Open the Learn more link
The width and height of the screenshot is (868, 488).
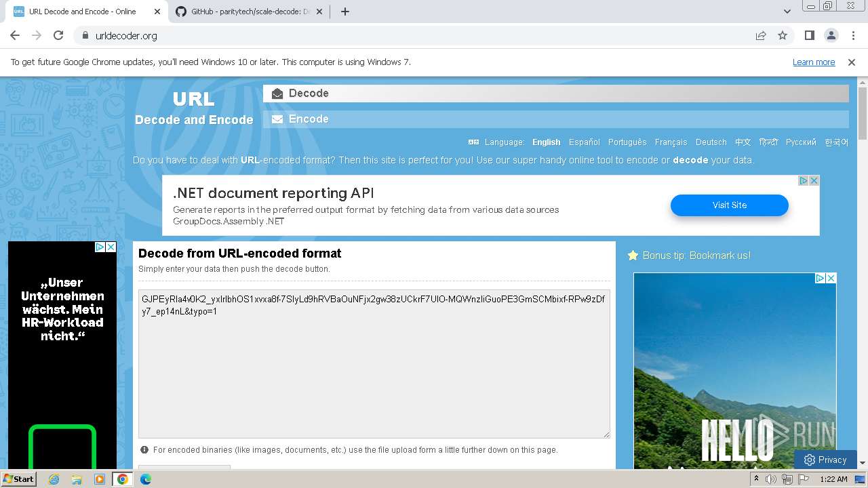[814, 62]
